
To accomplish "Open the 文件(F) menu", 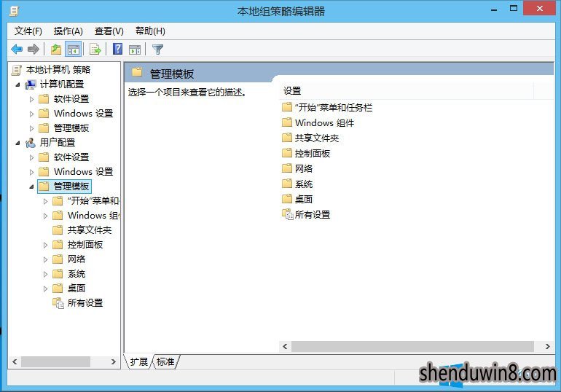I will tap(28, 31).
